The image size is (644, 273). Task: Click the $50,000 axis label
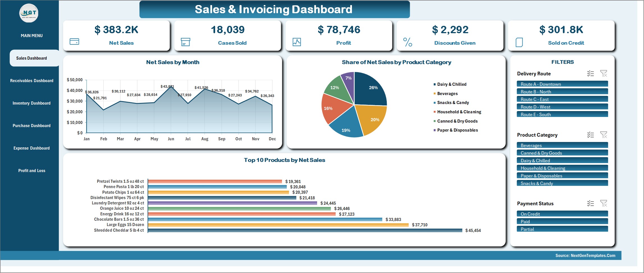[x=75, y=80]
